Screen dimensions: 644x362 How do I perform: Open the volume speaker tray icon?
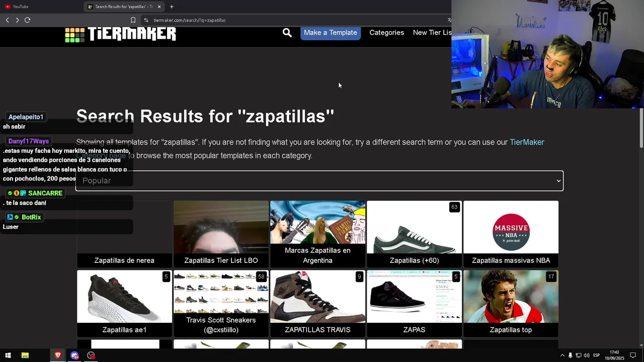(x=587, y=355)
